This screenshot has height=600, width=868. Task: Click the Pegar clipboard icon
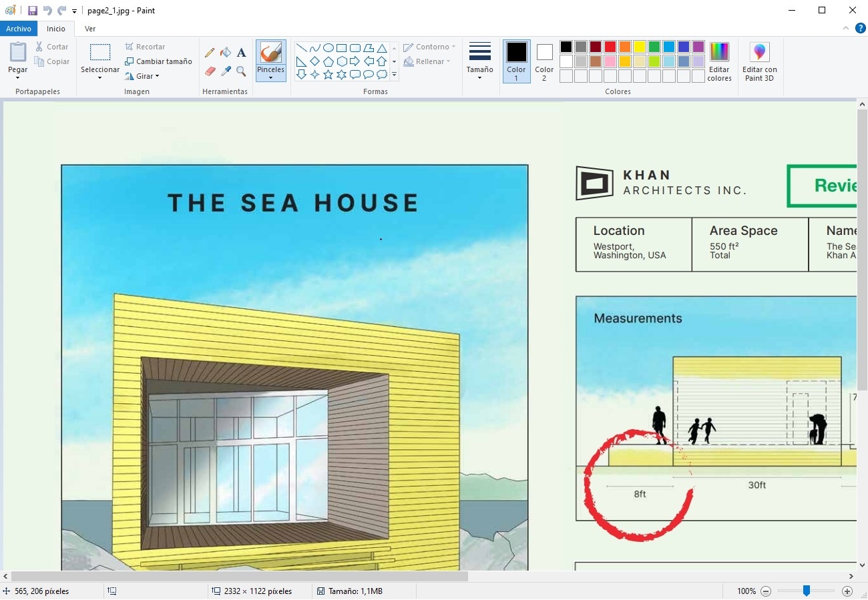tap(18, 52)
